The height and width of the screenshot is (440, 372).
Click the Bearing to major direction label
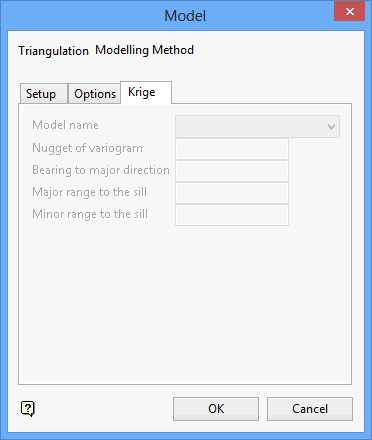pos(101,170)
